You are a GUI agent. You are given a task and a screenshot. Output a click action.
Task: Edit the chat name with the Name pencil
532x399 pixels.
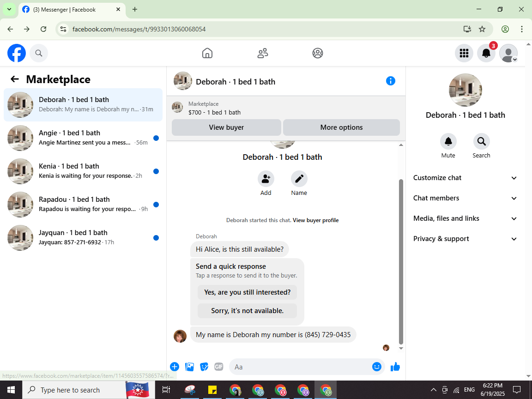[299, 179]
